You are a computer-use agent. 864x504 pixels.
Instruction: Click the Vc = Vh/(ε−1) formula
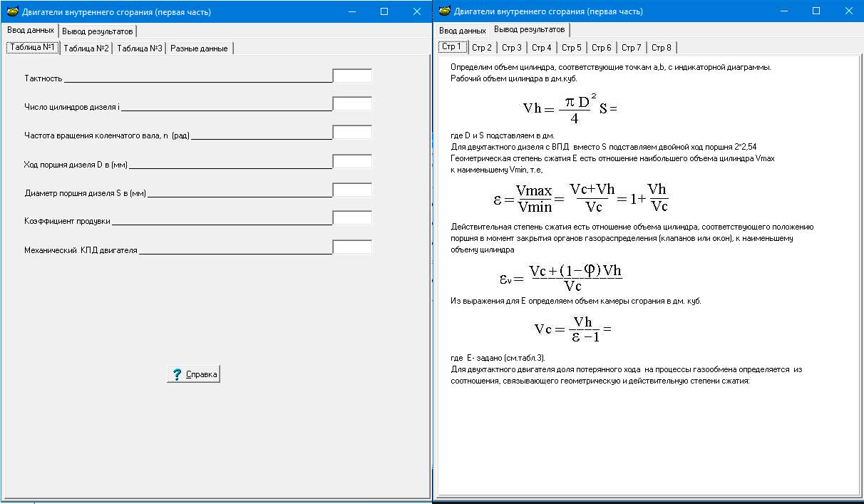(573, 329)
